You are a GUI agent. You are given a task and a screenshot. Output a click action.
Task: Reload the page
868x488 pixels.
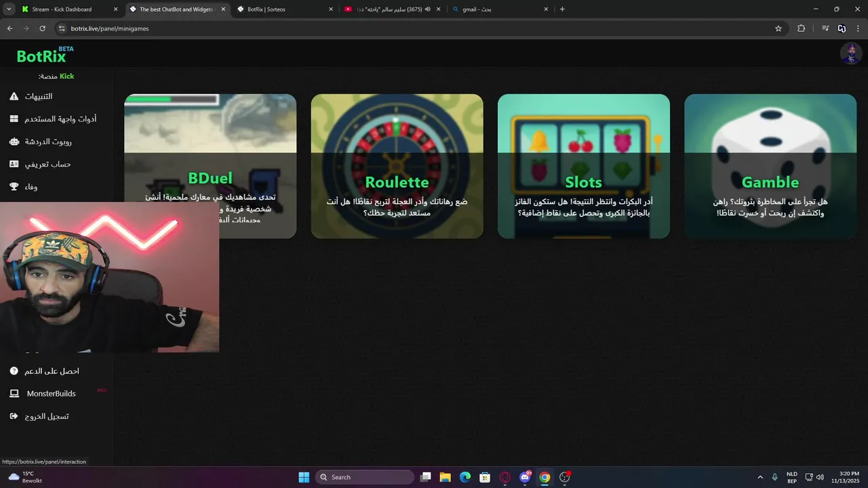tap(42, 28)
